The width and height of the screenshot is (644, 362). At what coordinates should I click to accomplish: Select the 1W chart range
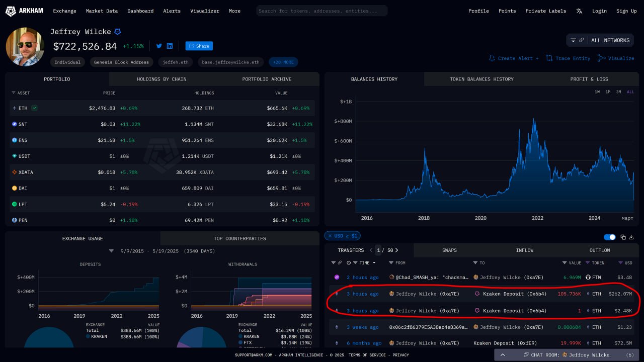click(597, 92)
